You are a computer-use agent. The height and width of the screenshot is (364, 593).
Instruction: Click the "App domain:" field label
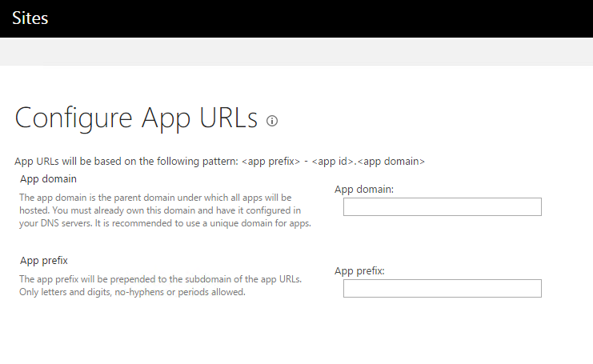coord(364,190)
